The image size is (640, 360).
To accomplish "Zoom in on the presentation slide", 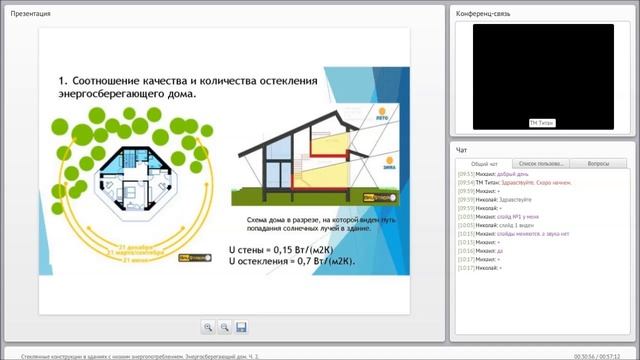I will point(208,327).
